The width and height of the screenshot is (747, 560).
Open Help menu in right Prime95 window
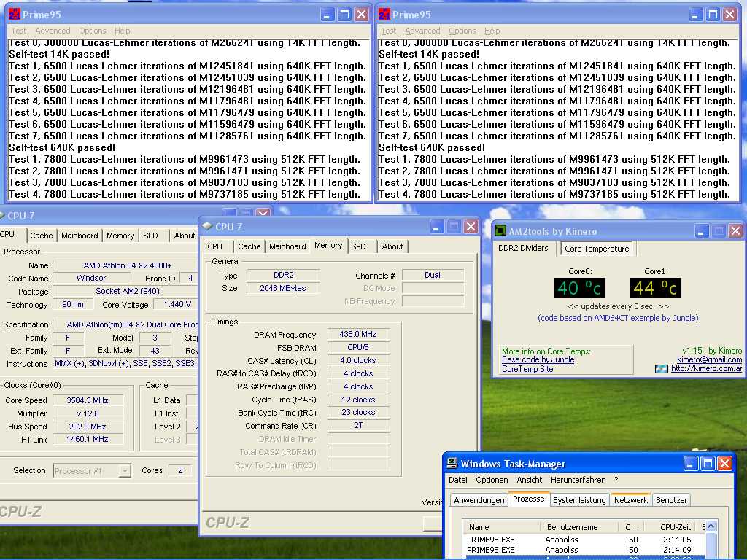click(492, 31)
